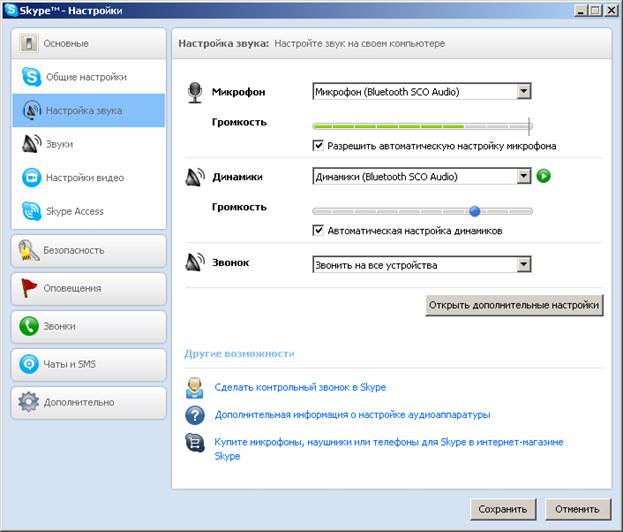Expand the Звонки section
The height and width of the screenshot is (532, 623).
click(89, 327)
